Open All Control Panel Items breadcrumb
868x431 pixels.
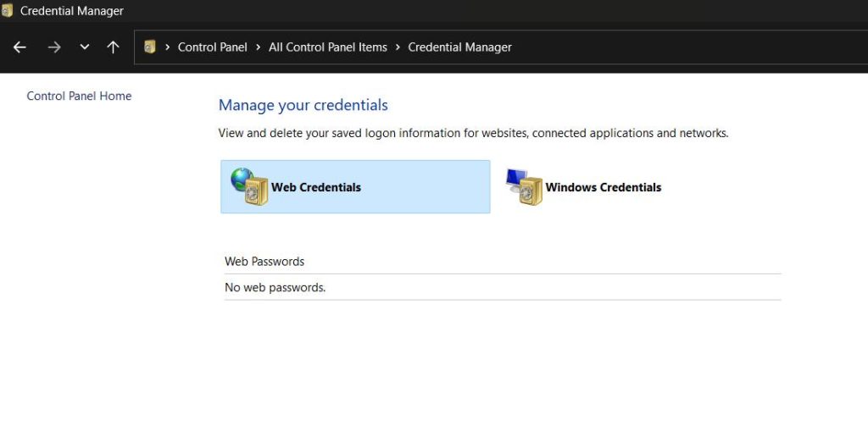[x=328, y=47]
